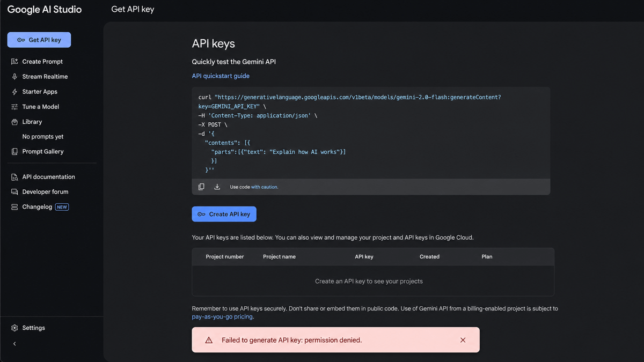Click the Create Prompt icon
This screenshot has width=644, height=362.
tap(14, 62)
